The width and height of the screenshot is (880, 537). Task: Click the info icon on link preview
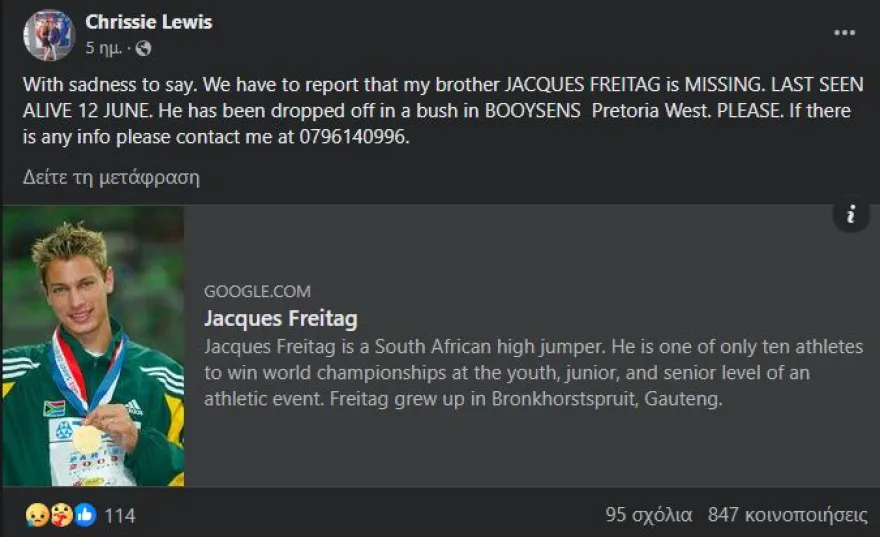tap(850, 214)
